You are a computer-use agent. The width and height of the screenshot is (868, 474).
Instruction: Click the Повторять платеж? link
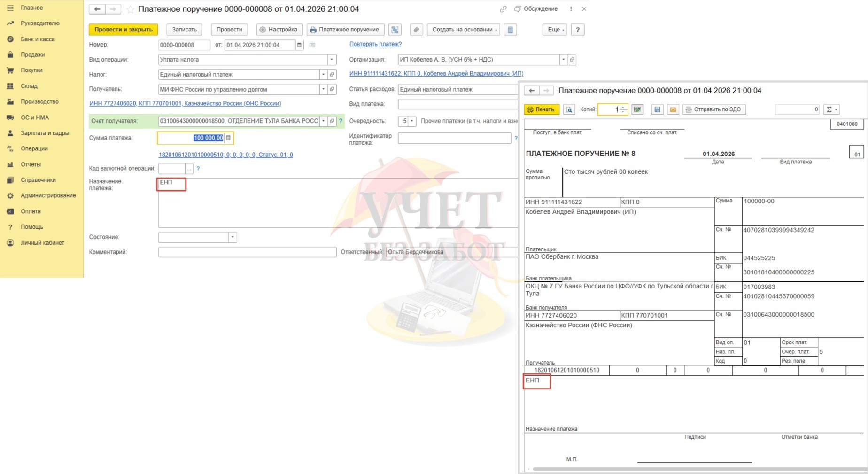coord(375,44)
